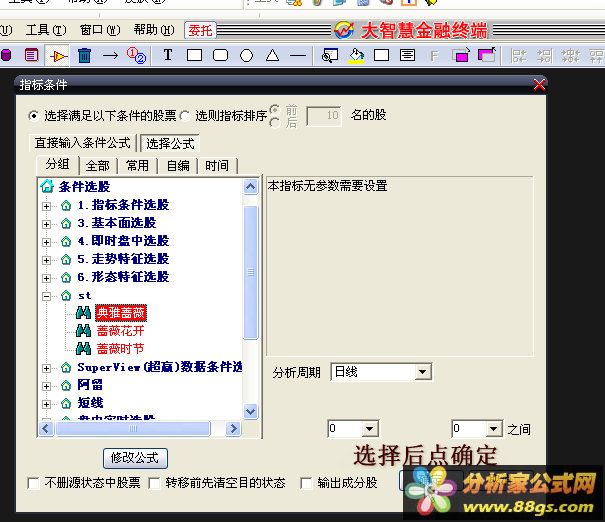This screenshot has height=522, width=605.
Task: Click the blank white box icon
Action: (x=381, y=56)
